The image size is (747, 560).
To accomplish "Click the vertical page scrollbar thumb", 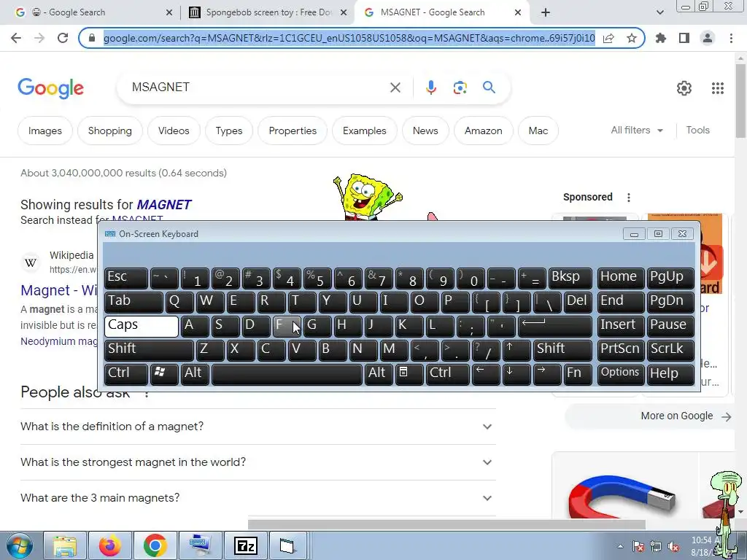I will click(x=741, y=101).
